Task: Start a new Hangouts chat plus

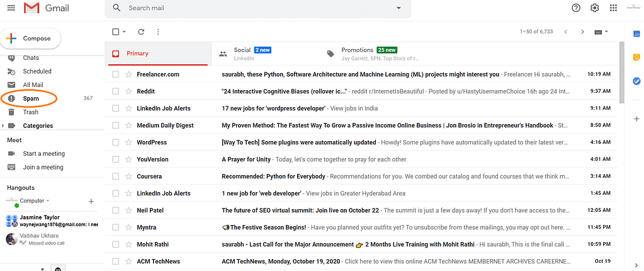Action: coord(91,202)
